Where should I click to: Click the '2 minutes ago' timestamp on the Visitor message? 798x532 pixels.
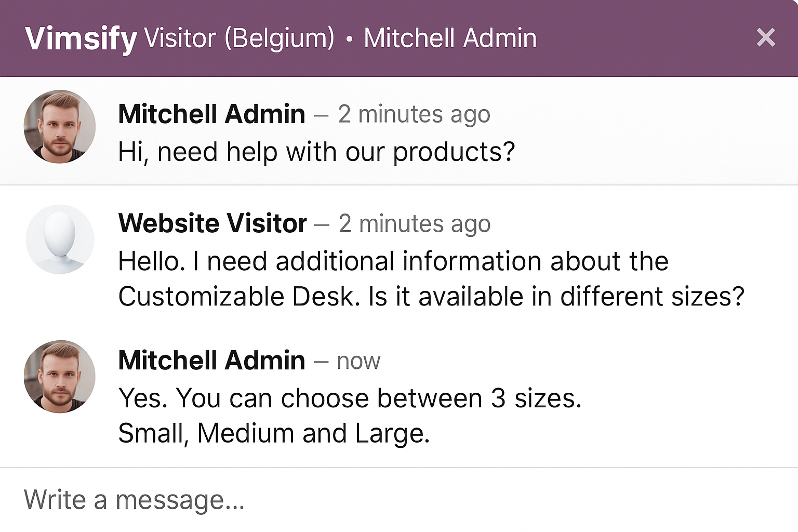point(415,224)
